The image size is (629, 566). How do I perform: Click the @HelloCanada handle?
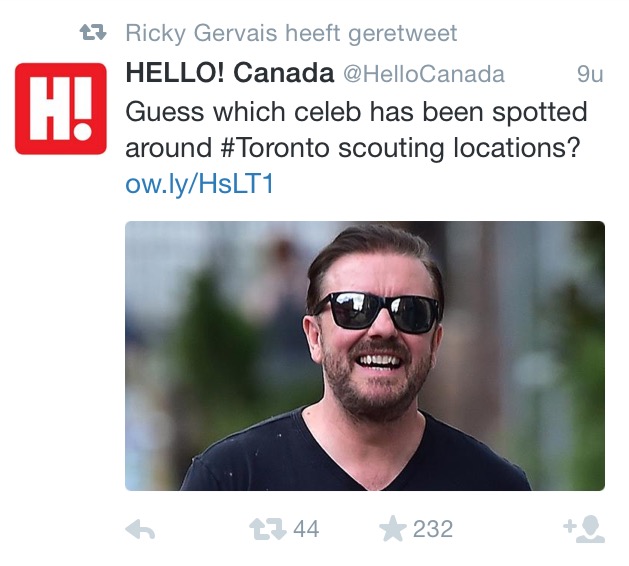(x=424, y=75)
